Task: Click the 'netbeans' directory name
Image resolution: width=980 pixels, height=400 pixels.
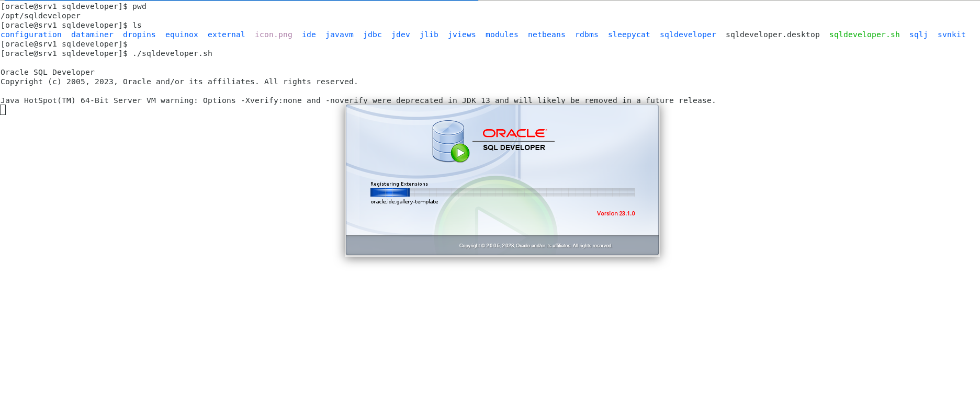Action: (x=547, y=35)
